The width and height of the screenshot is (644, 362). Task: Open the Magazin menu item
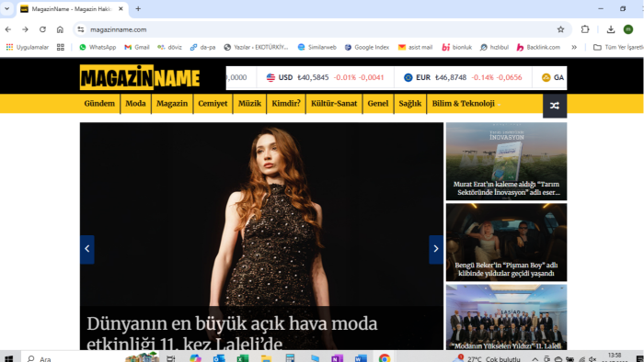tap(172, 103)
